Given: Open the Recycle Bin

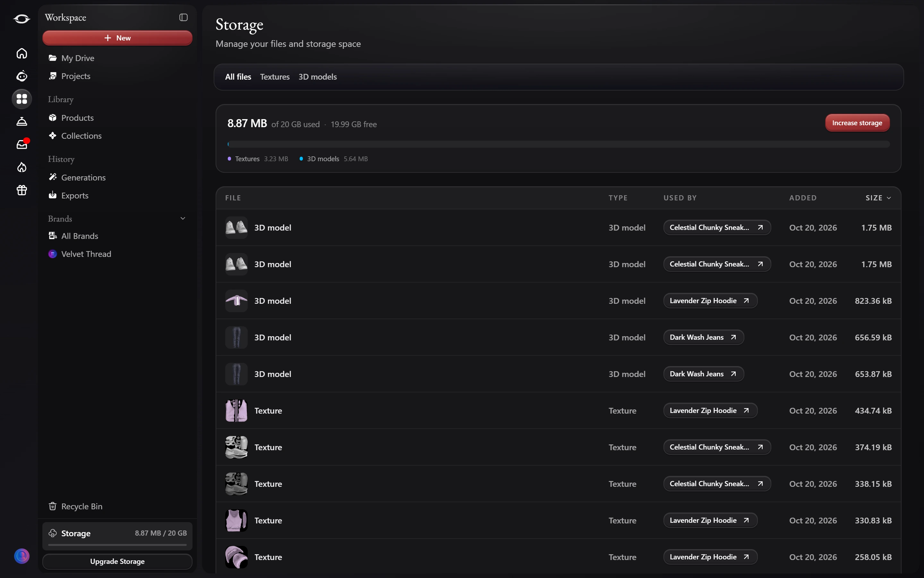Looking at the screenshot, I should coord(117,506).
